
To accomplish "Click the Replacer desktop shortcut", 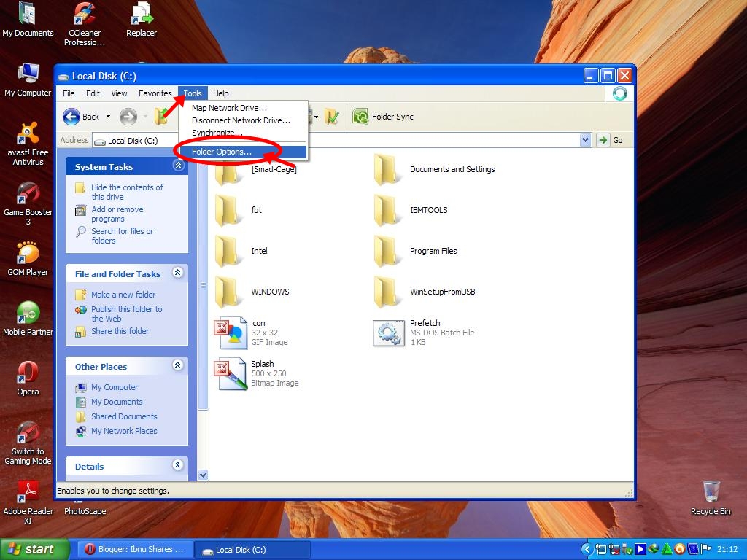I will click(x=142, y=20).
